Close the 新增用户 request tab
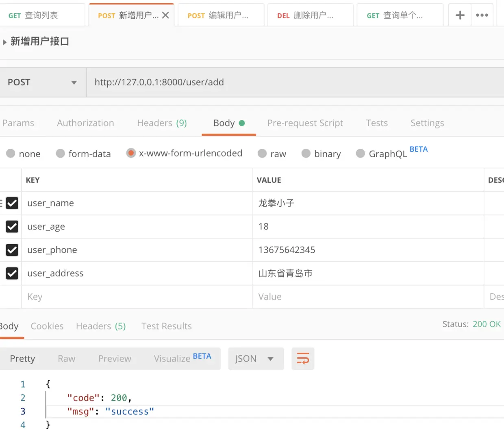This screenshot has height=438, width=504. click(x=165, y=15)
